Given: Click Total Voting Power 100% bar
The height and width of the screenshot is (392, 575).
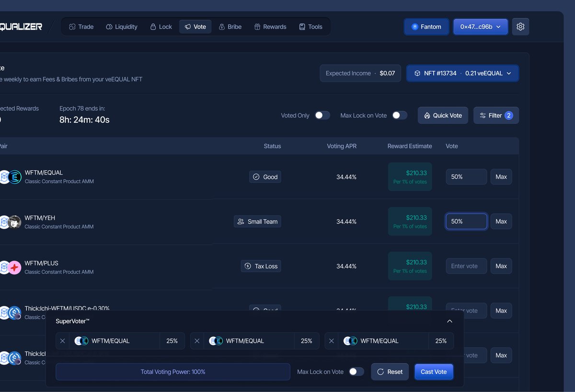Looking at the screenshot, I should [x=173, y=372].
